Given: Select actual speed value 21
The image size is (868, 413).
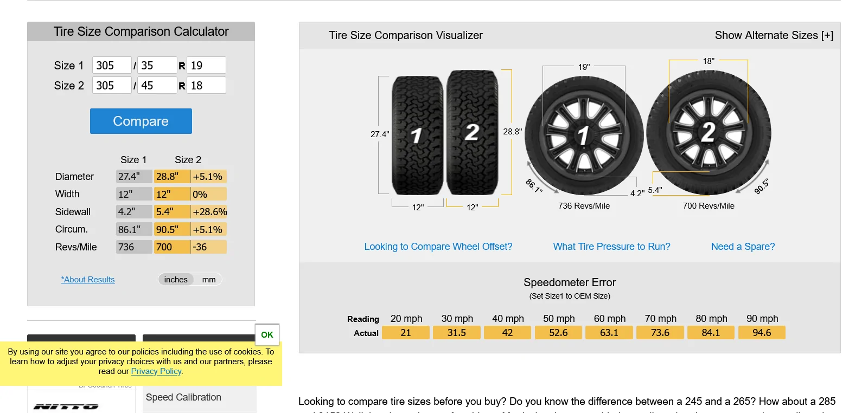Looking at the screenshot, I should 406,333.
